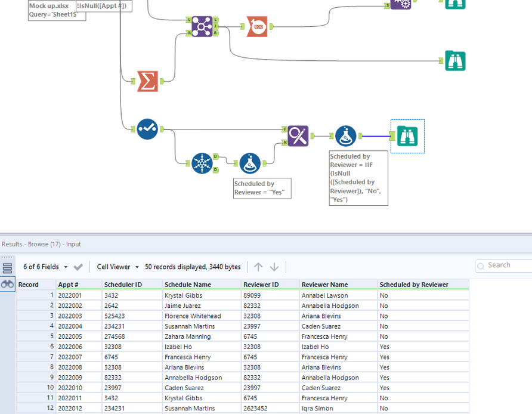Select Formula tool right of Unique tool
The image size is (532, 414).
[250, 163]
